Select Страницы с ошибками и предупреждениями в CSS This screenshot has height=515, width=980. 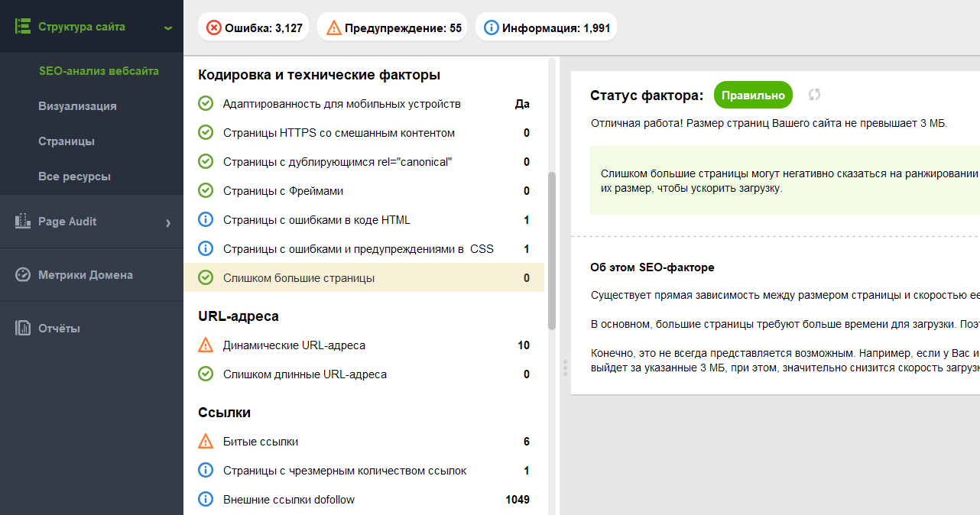point(364,248)
